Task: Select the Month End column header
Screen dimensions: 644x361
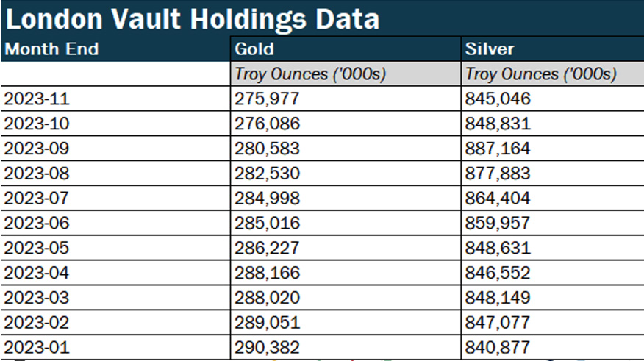Action: [51, 49]
